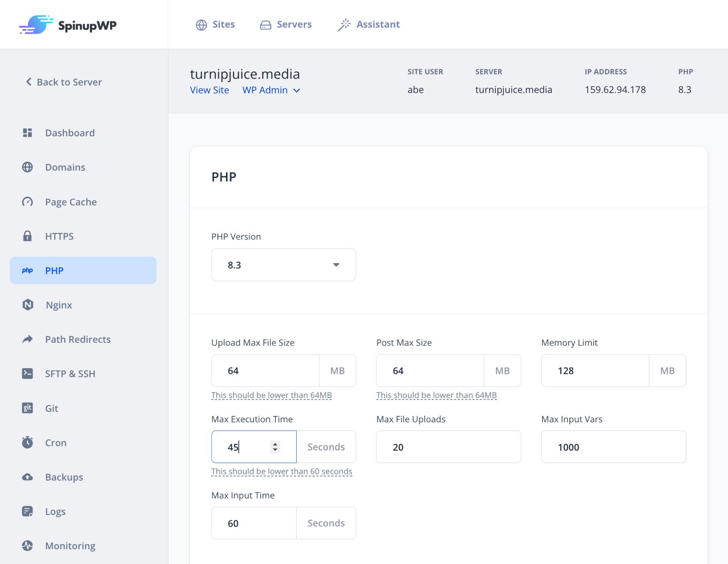Open the PHP Version dropdown
This screenshot has height=564, width=728.
click(x=283, y=265)
